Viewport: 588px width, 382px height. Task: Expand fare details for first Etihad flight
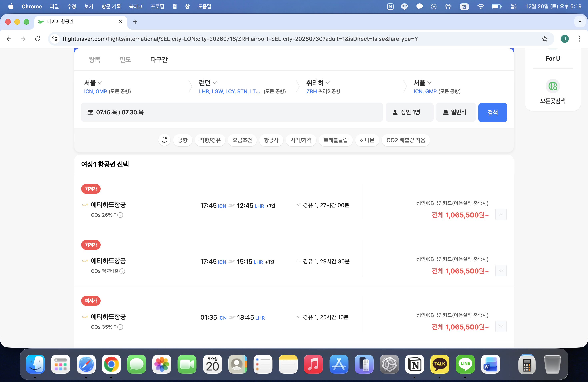501,214
